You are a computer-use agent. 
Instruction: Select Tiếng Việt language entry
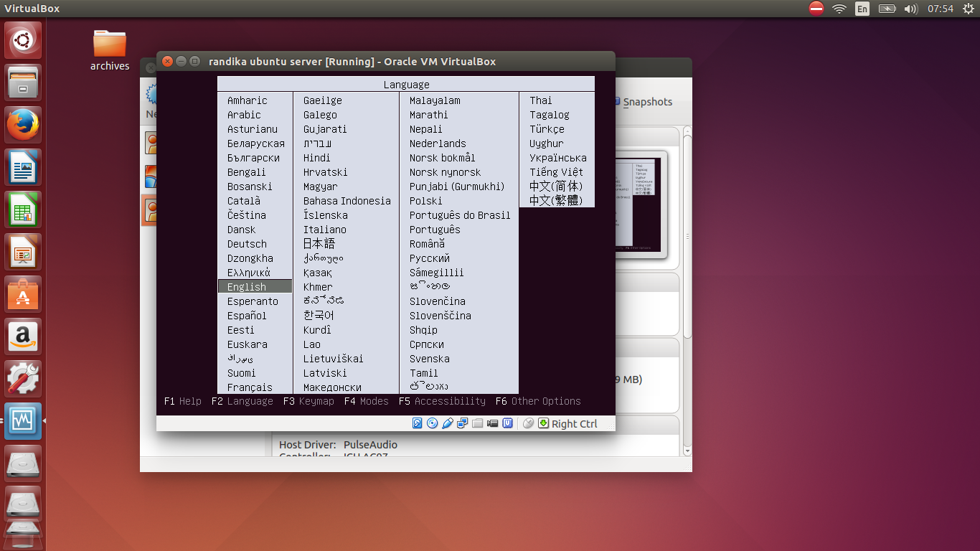pos(557,172)
